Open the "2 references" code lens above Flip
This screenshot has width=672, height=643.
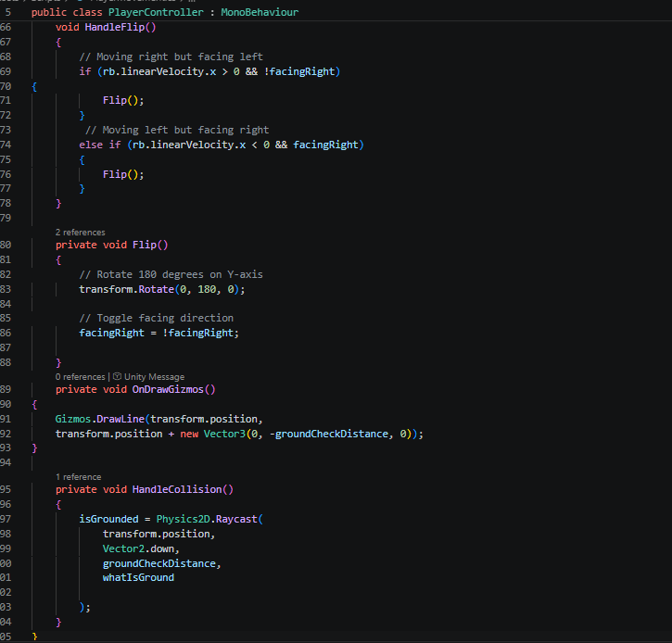(80, 233)
